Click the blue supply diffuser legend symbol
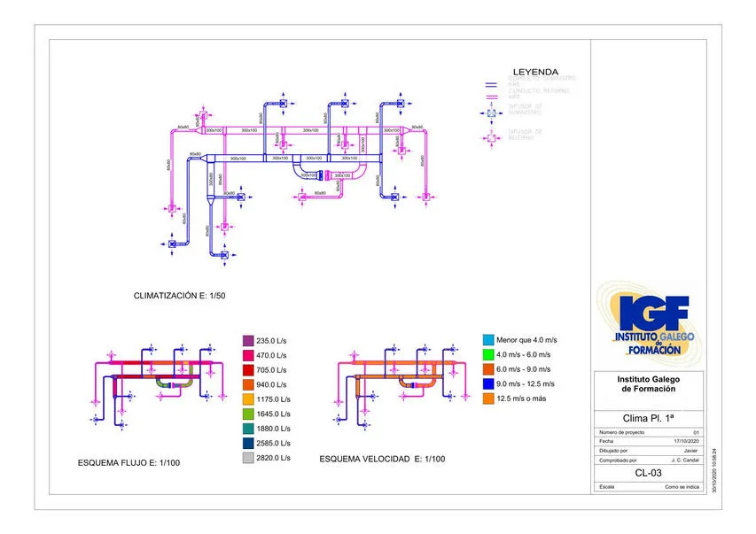This screenshot has width=756, height=534. (491, 113)
